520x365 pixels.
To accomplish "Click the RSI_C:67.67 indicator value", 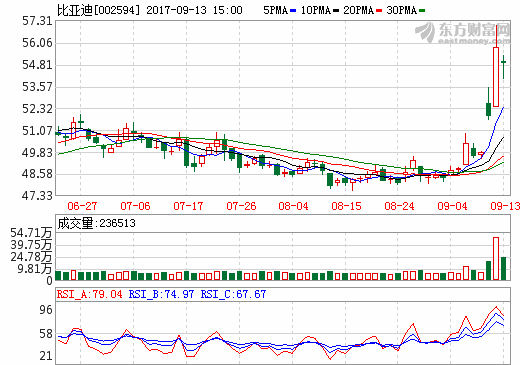I will [233, 294].
